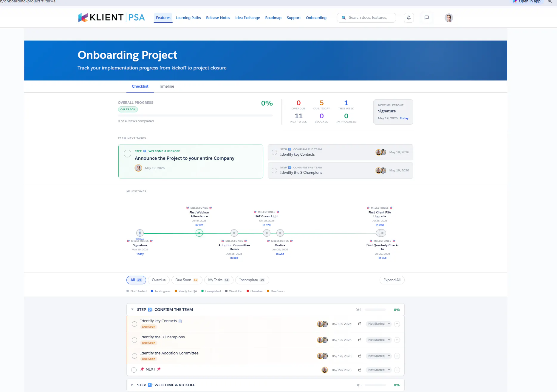Image resolution: width=557 pixels, height=392 pixels.
Task: Select the Checklist tab
Action: [x=140, y=86]
